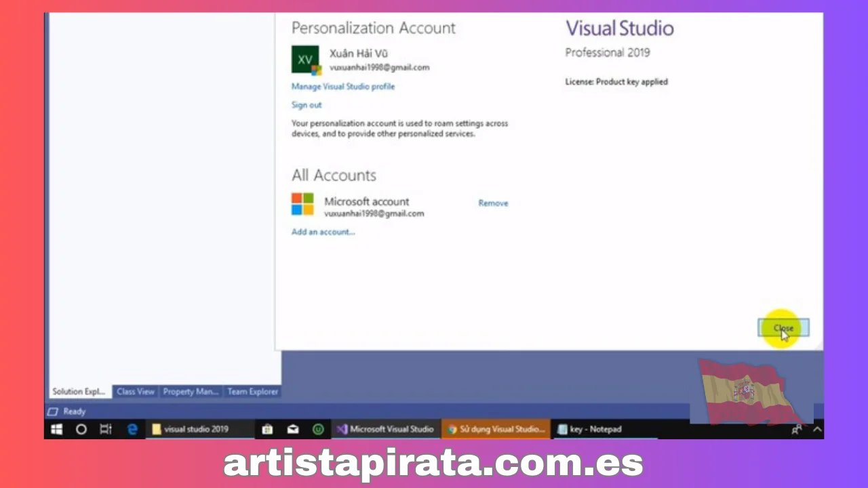Switch to the Class View tab
The width and height of the screenshot is (868, 488).
[x=136, y=392]
